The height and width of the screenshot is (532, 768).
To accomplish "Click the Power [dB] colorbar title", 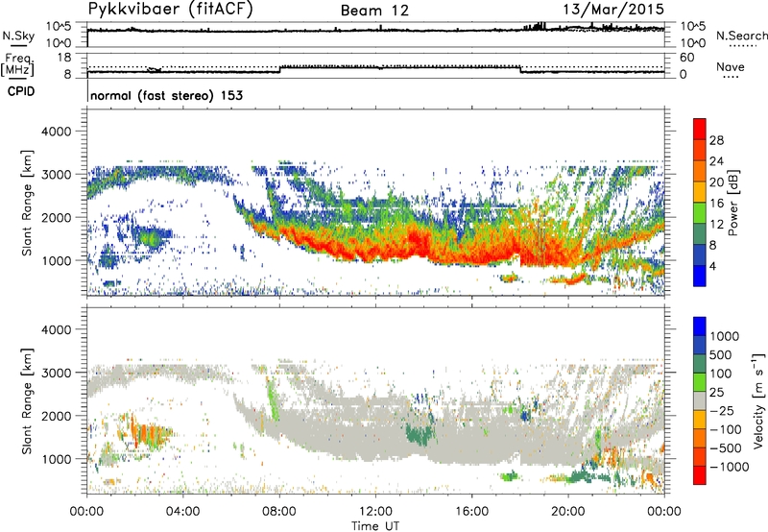I will (732, 203).
